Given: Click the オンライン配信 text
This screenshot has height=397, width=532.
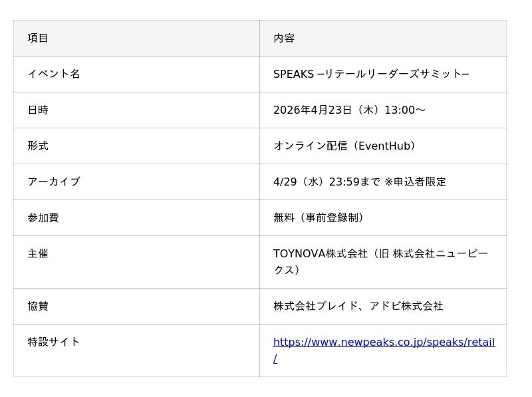Looking at the screenshot, I should 310,146.
